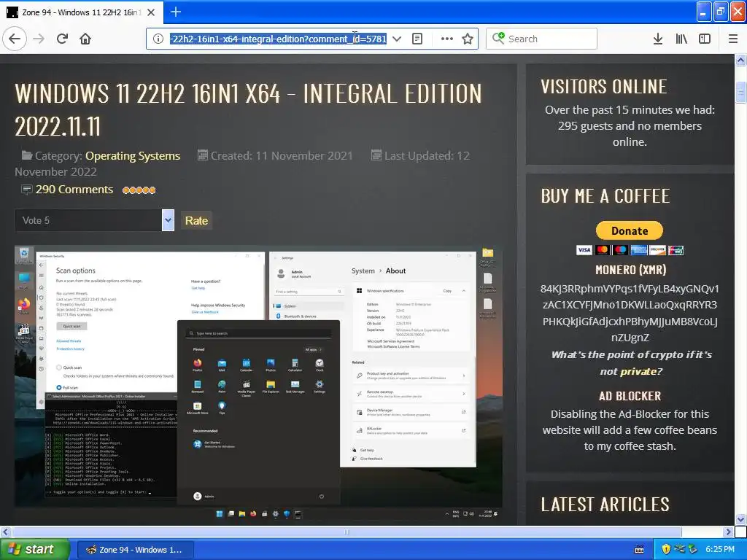Click the 6:25 PM system clock
The width and height of the screenshot is (747, 560).
tap(720, 550)
